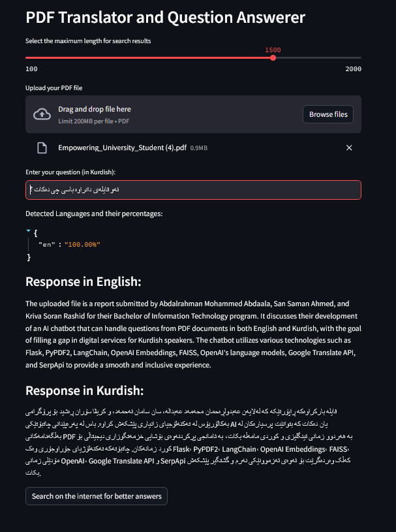This screenshot has height=532, width=396.
Task: Click the cloud upload icon
Action: pos(42,114)
